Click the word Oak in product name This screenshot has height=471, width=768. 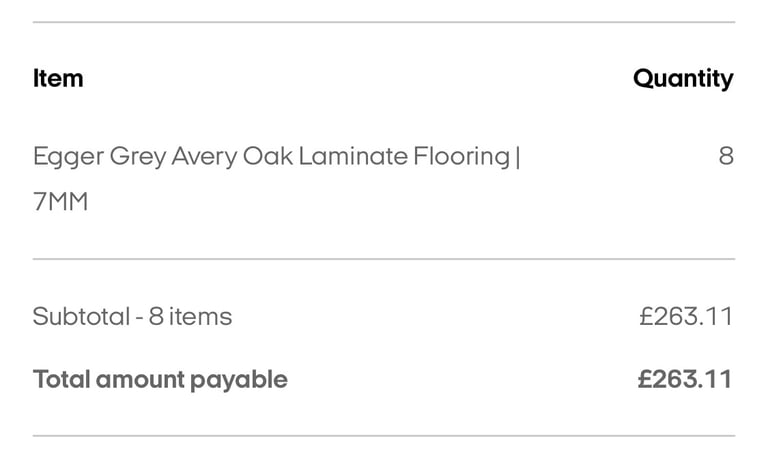[268, 157]
